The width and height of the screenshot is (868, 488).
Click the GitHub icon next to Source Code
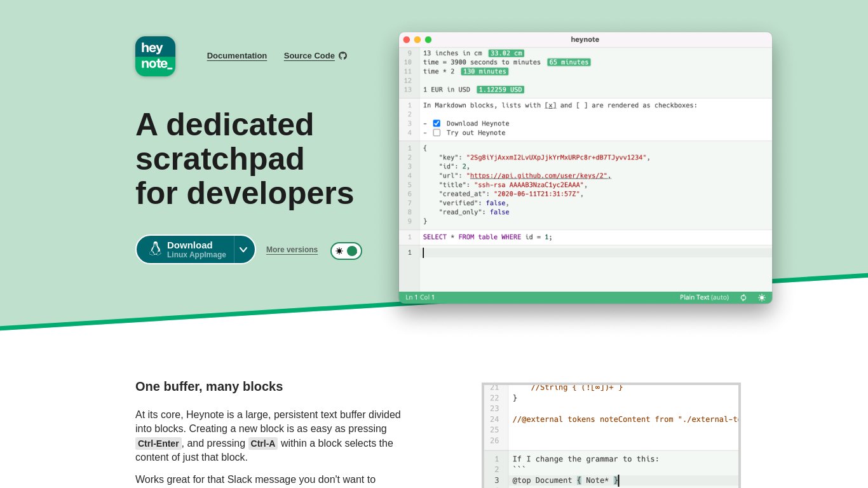pyautogui.click(x=343, y=56)
